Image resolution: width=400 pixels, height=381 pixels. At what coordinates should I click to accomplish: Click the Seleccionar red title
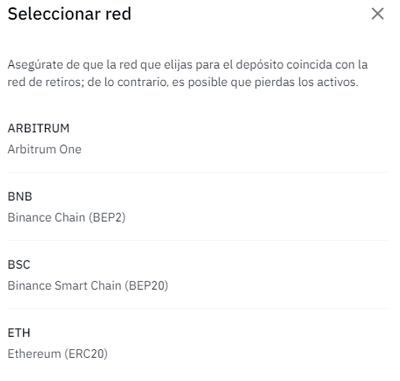[69, 14]
